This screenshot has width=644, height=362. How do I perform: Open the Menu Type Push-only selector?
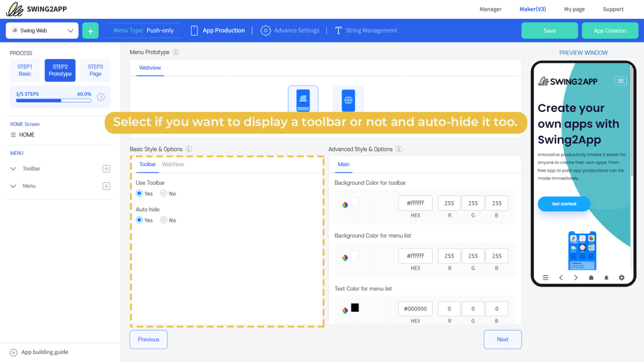tap(143, 30)
